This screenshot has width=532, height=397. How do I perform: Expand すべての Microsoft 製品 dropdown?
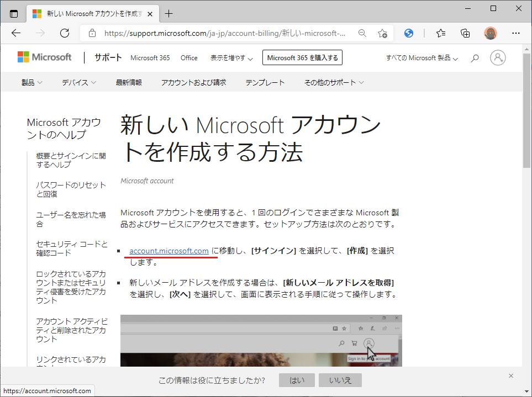click(x=422, y=58)
